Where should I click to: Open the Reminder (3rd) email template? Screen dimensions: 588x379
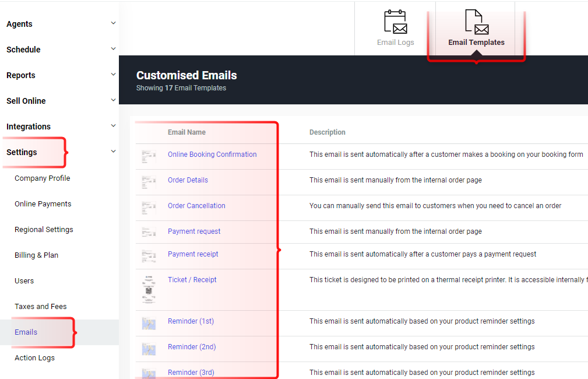click(191, 373)
